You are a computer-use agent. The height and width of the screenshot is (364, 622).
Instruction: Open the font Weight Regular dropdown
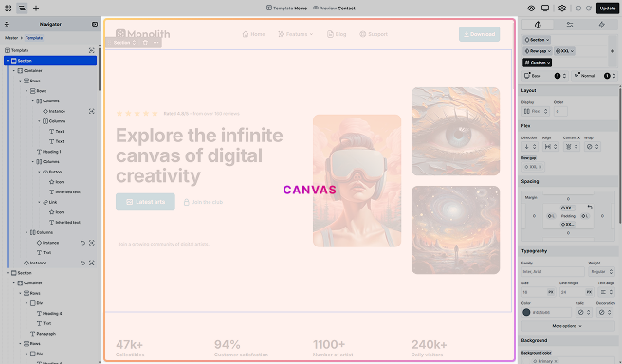click(x=601, y=272)
